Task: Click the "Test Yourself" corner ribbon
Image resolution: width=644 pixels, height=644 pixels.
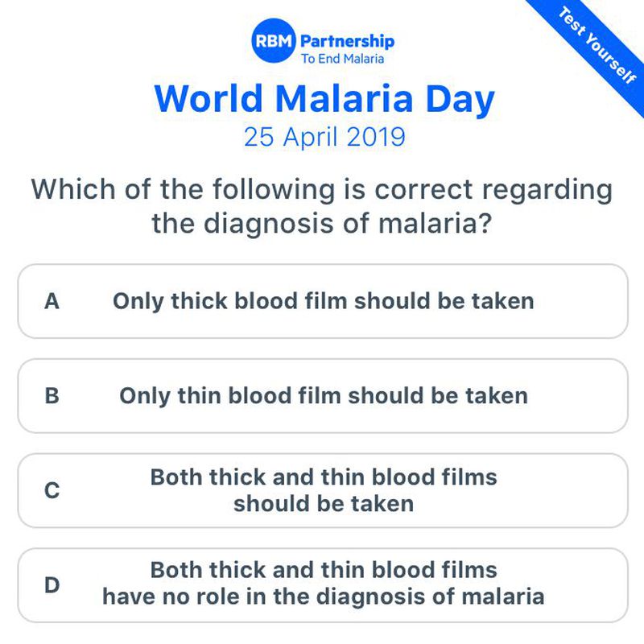Action: (597, 44)
